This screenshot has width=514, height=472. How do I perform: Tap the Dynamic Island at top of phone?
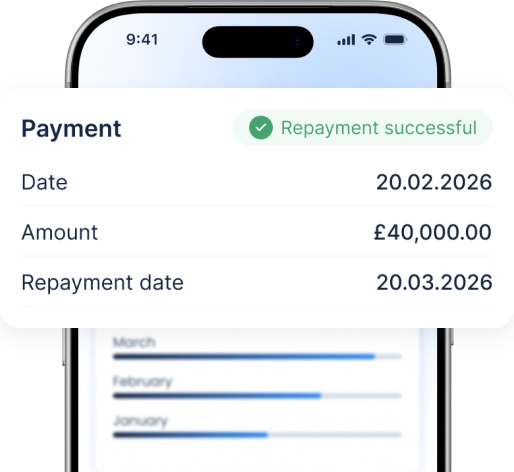(x=258, y=42)
